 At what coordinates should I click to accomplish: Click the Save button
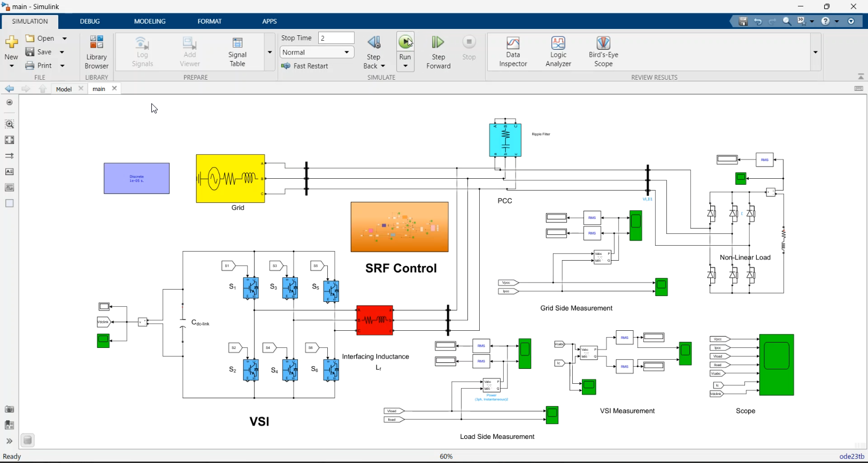pos(40,52)
